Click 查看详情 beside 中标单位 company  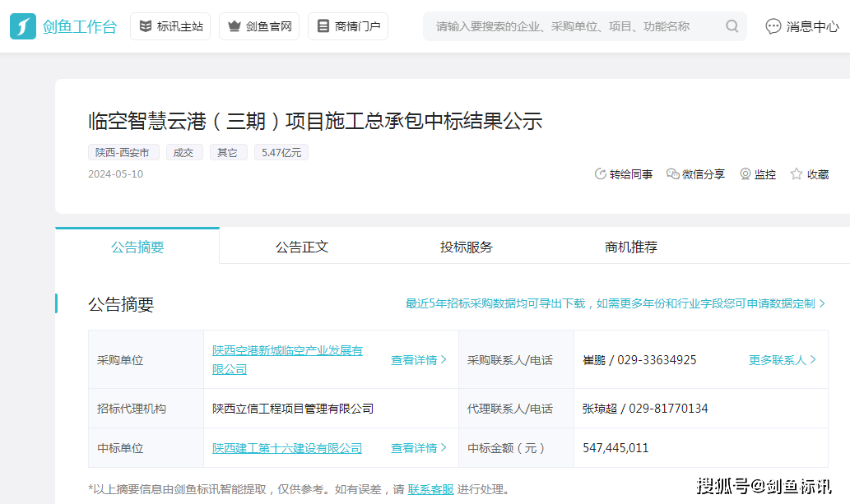click(419, 448)
